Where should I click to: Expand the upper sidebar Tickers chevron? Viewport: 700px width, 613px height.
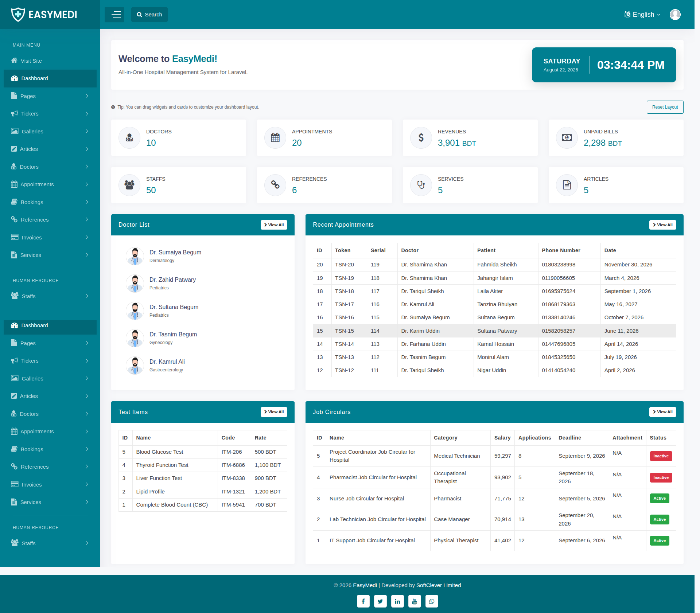click(x=87, y=114)
